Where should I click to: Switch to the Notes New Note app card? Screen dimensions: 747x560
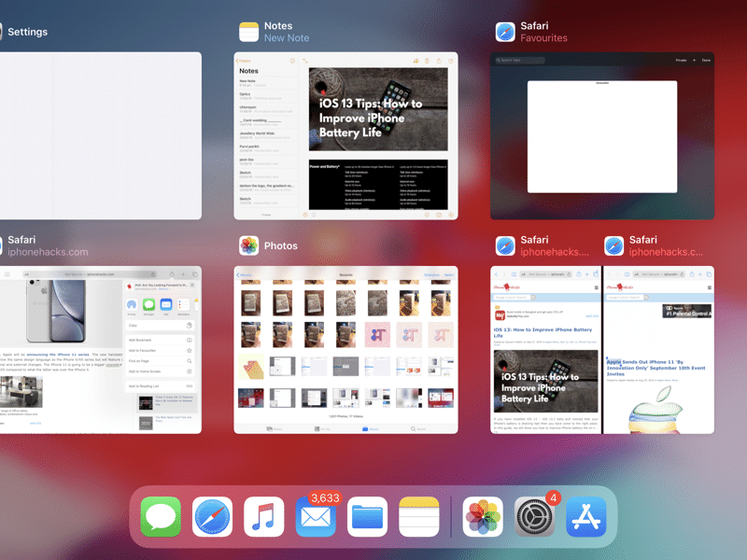pyautogui.click(x=345, y=136)
